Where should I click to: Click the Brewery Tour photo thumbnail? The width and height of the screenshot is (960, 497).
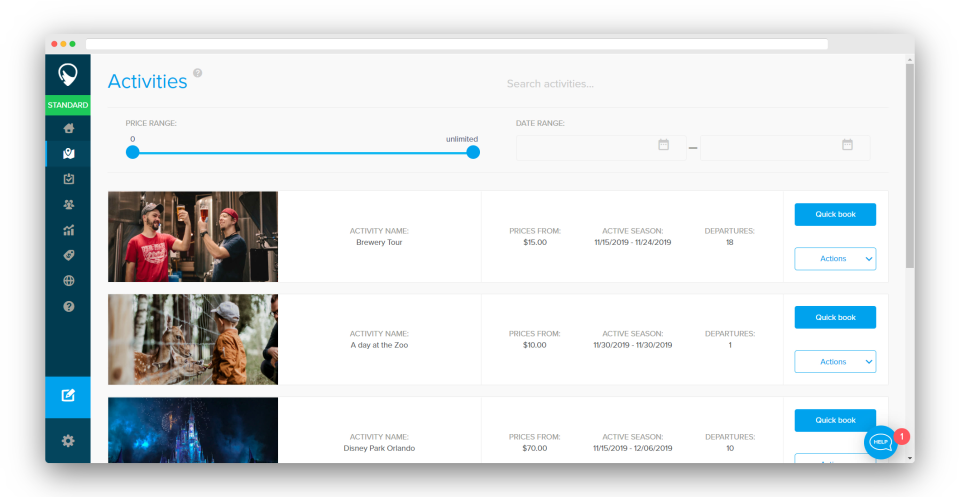(193, 237)
